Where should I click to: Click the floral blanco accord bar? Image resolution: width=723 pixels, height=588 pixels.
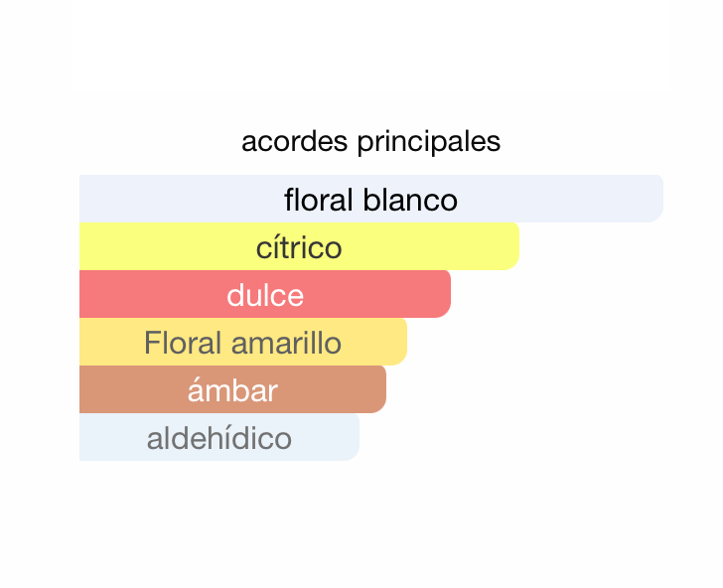coord(371,199)
